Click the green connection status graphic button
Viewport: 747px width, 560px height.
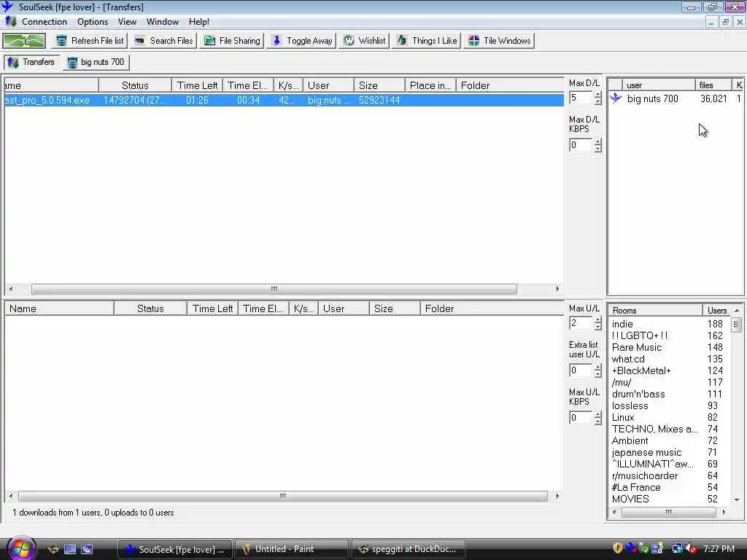[24, 41]
